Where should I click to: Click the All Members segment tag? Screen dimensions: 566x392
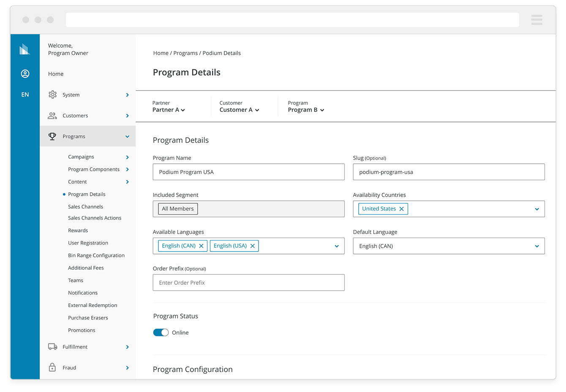point(178,209)
